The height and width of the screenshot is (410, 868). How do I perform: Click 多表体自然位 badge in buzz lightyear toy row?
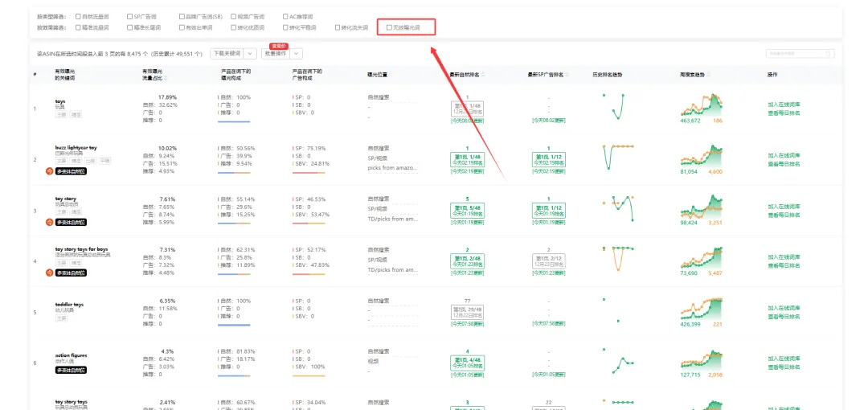71,171
